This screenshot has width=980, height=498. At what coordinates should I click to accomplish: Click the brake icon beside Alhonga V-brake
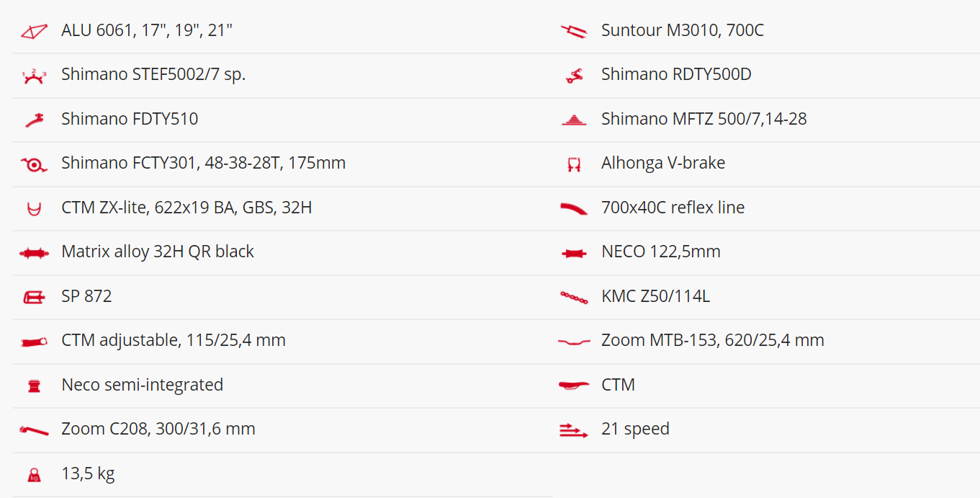(x=574, y=165)
